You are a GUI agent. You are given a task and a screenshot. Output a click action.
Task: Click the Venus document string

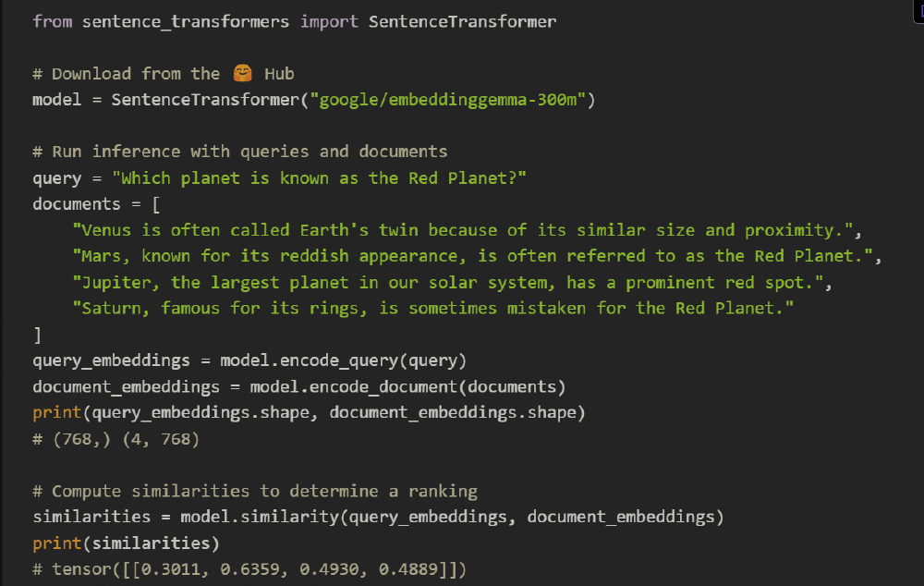point(472,229)
